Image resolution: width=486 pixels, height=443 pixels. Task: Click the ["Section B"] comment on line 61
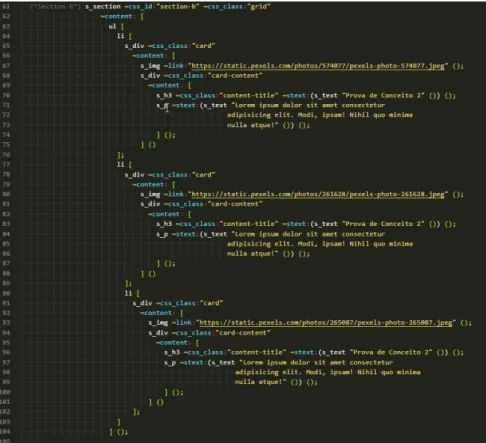point(55,6)
